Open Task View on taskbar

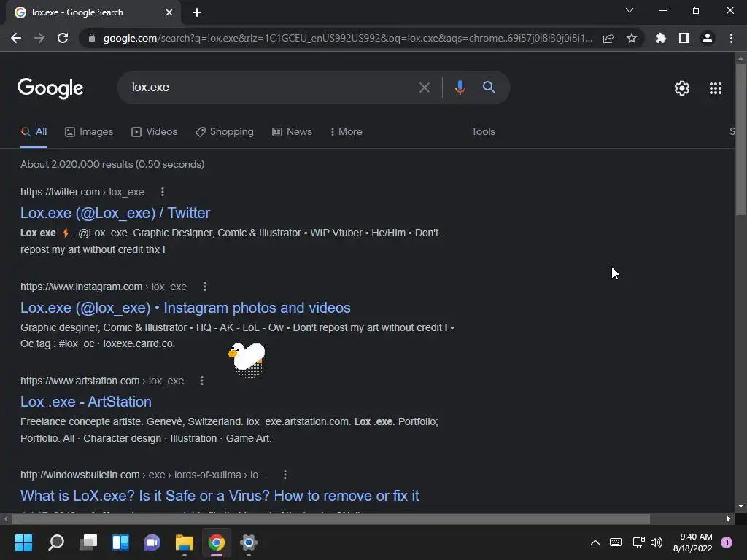click(88, 542)
